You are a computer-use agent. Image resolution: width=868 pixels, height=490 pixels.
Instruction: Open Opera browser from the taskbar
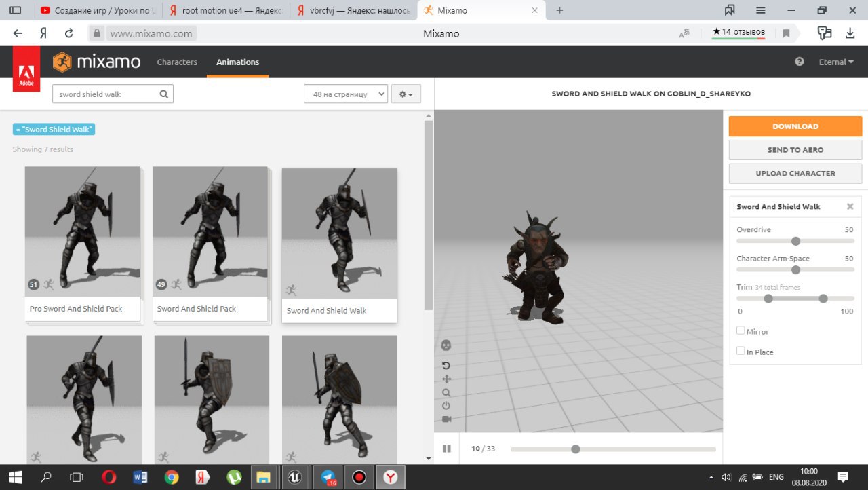tap(108, 477)
